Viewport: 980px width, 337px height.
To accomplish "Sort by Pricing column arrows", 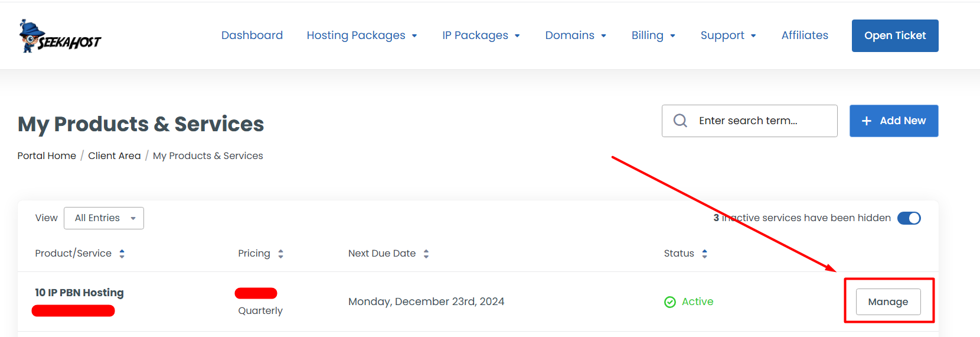I will point(280,254).
